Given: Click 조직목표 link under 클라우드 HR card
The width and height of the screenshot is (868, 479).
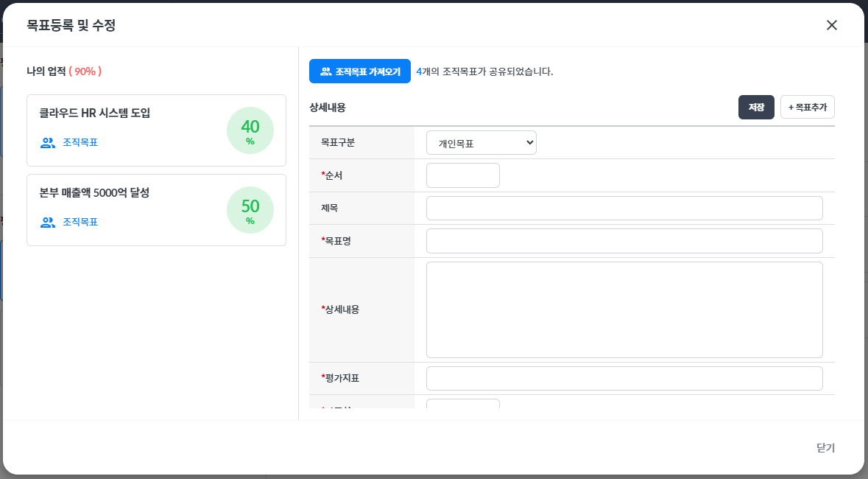Looking at the screenshot, I should pyautogui.click(x=80, y=142).
